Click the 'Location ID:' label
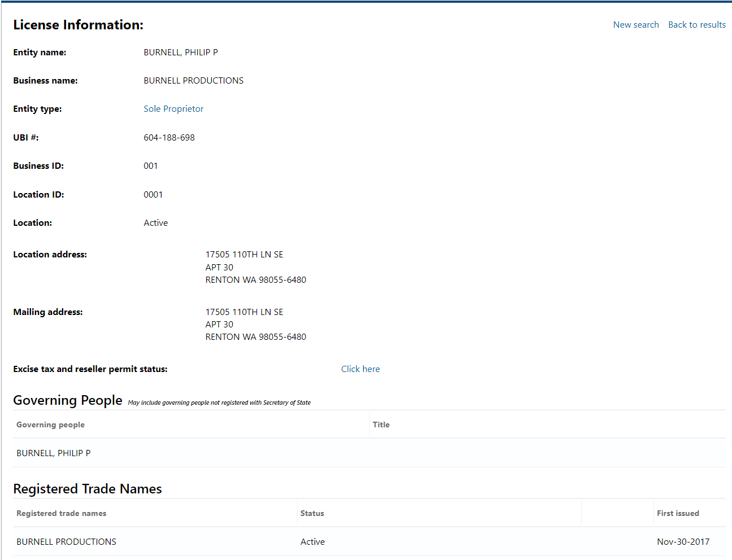Viewport: 732px width, 560px height. click(x=38, y=195)
